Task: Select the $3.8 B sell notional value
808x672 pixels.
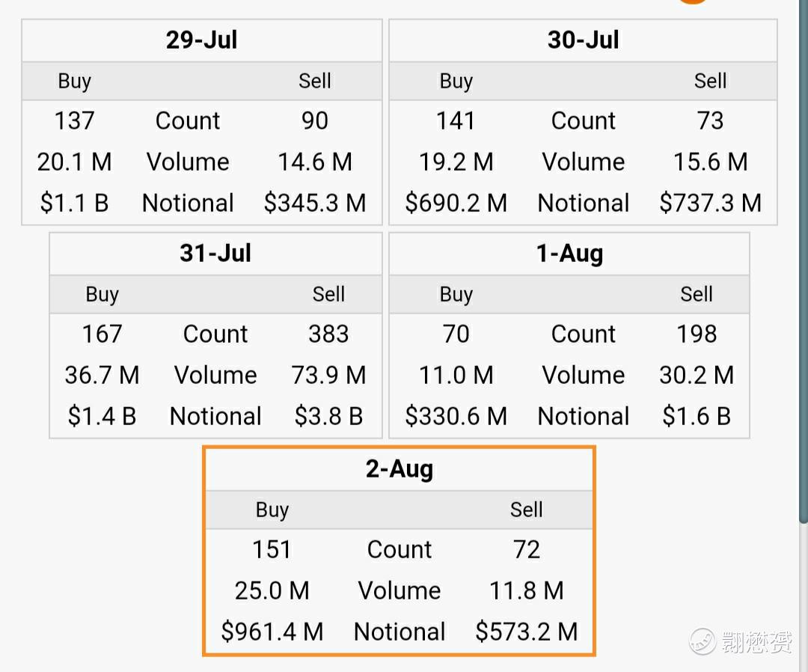Action: click(328, 416)
